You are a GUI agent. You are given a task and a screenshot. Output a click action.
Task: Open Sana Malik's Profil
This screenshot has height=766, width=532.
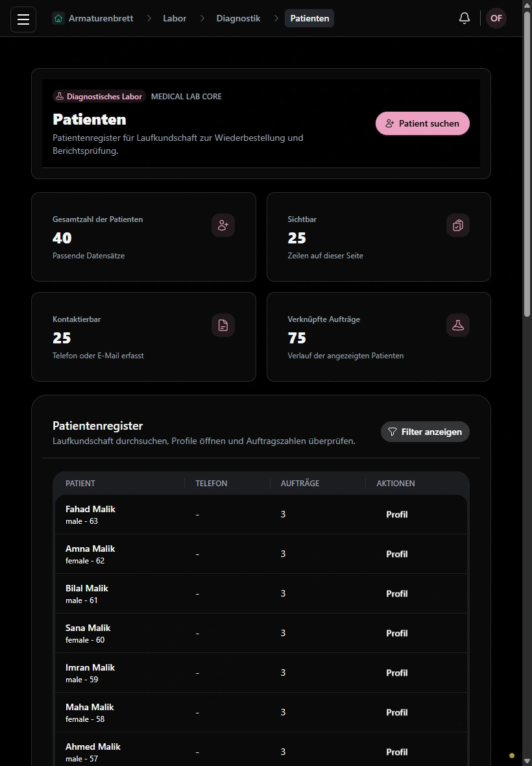(397, 633)
